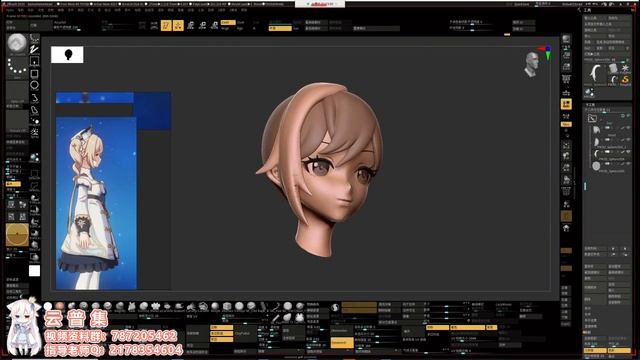Select the hair-strand current tool thumbnail
Viewport: 640px width, 360px height.
595,74
